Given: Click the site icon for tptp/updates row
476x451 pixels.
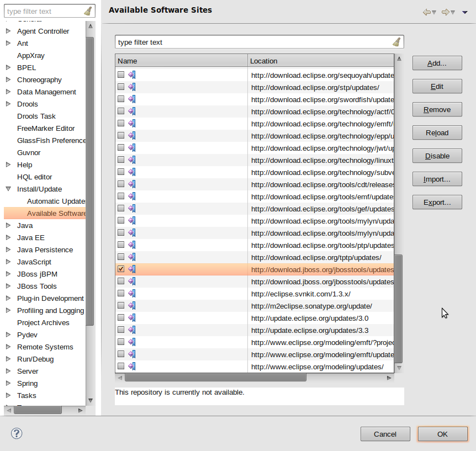Looking at the screenshot, I should pyautogui.click(x=132, y=257).
